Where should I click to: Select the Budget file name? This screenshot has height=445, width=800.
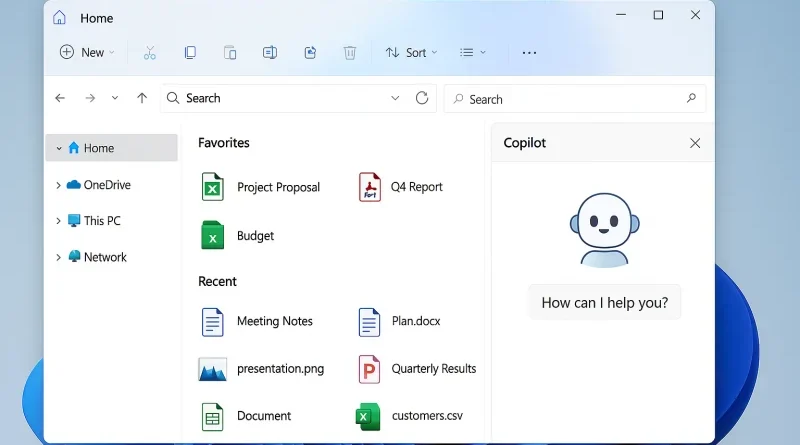click(256, 236)
